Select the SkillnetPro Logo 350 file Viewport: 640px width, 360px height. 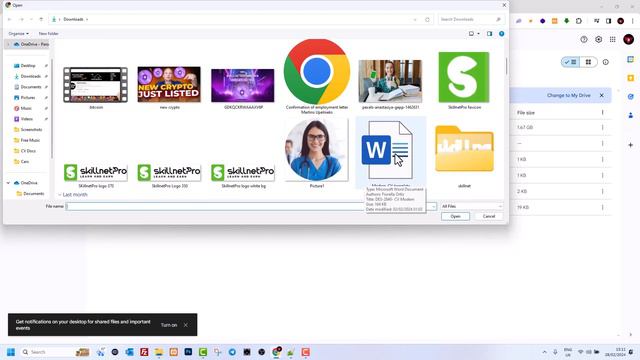[x=169, y=172]
